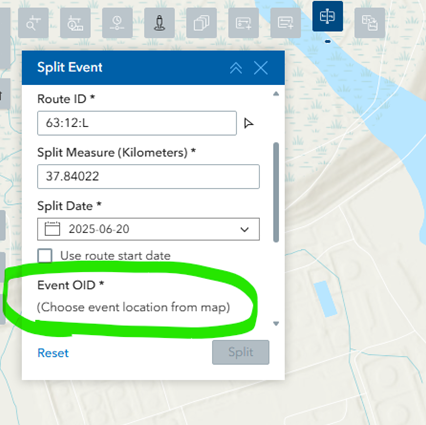Screen dimensions: 426x425
Task: Open the add point event tool
Action: [243, 23]
